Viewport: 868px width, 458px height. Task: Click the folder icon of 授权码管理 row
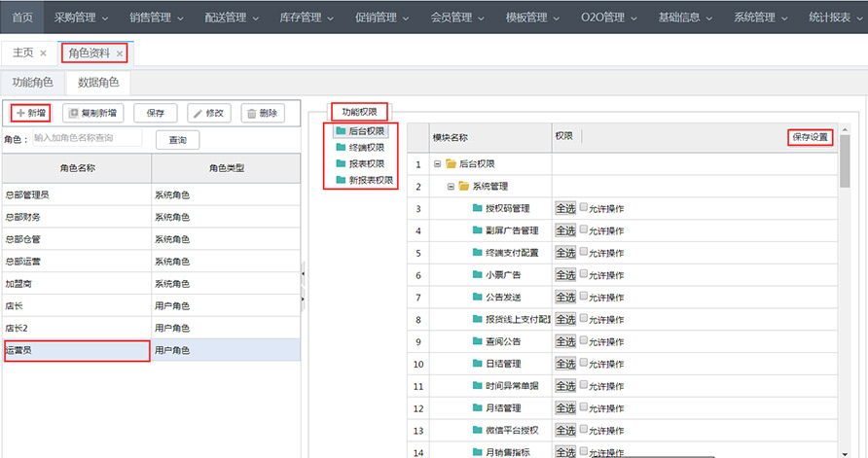click(477, 208)
